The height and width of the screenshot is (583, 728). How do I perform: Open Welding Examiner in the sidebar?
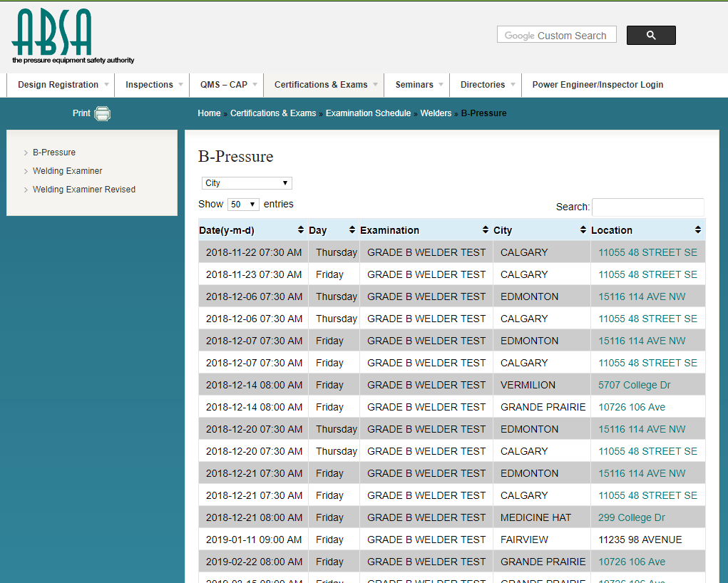(67, 171)
